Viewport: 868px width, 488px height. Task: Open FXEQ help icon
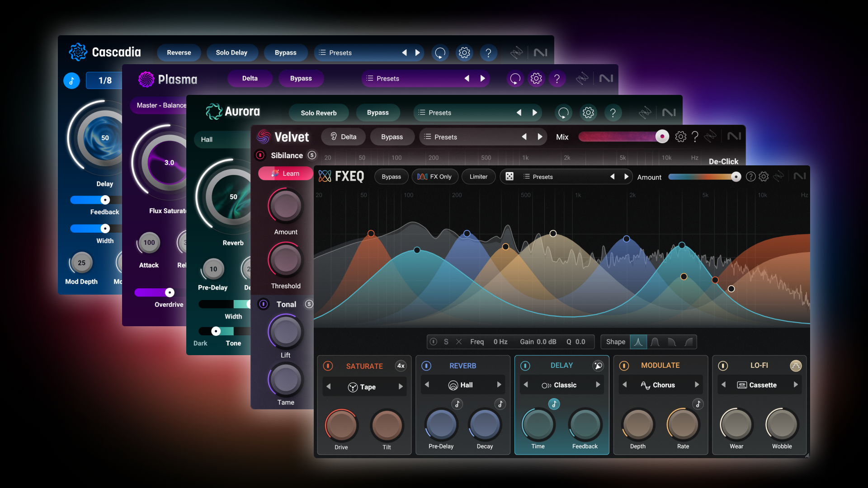point(750,177)
